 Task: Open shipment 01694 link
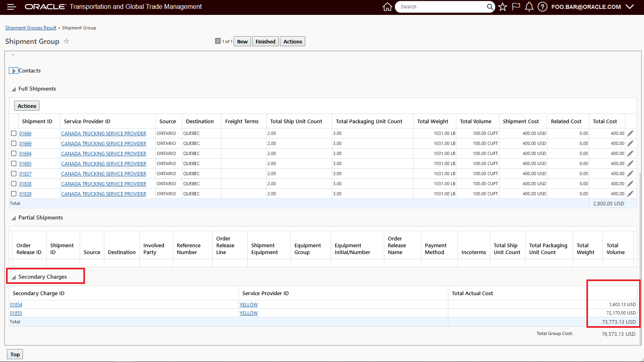[25, 154]
